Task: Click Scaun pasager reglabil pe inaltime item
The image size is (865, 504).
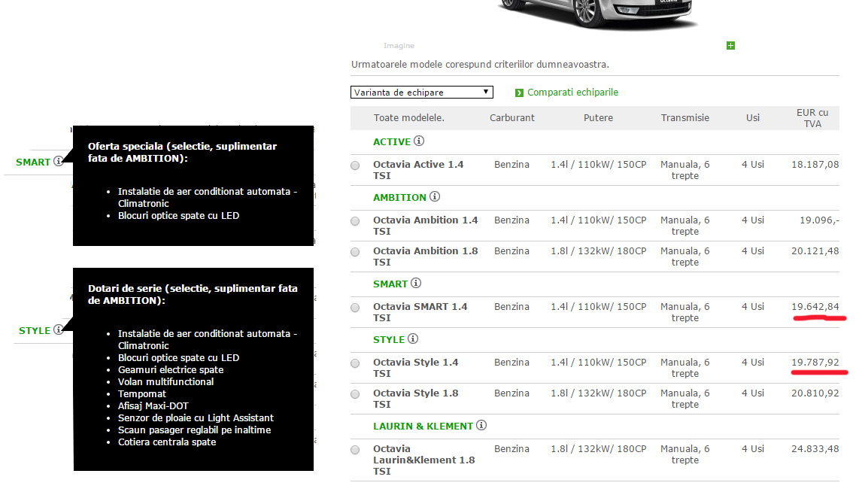Action: point(194,431)
